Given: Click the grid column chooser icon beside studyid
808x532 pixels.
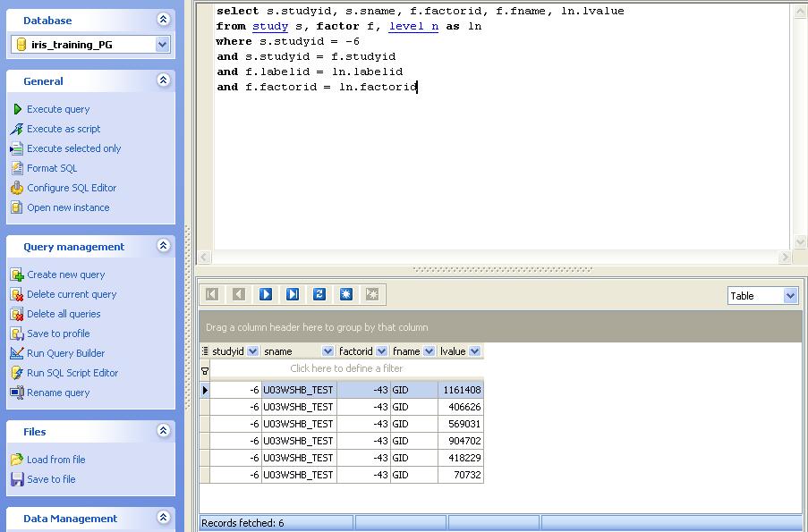Looking at the screenshot, I should 205,351.
